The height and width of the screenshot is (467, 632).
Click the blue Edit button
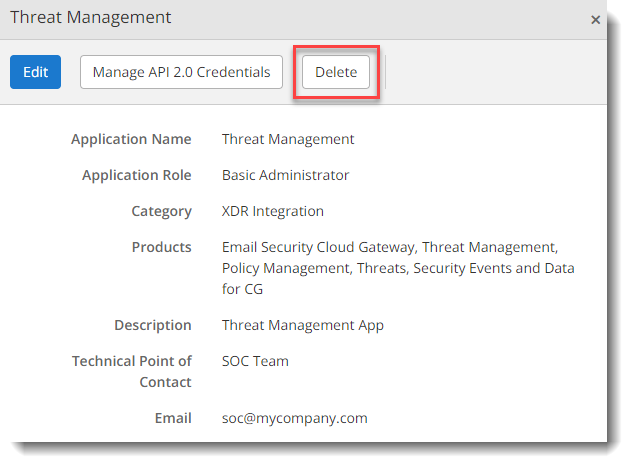coord(35,72)
